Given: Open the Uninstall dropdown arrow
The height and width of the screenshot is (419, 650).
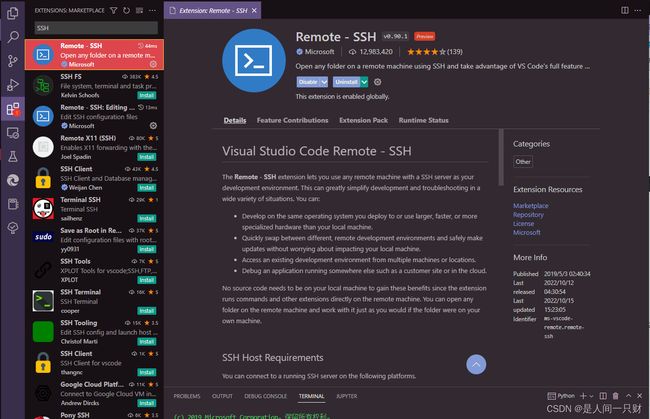Looking at the screenshot, I should click(x=364, y=82).
